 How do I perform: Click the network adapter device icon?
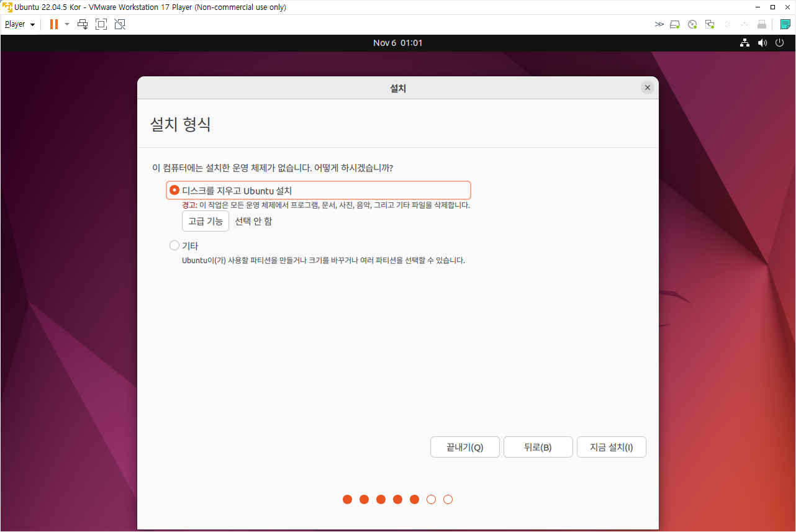pos(710,24)
